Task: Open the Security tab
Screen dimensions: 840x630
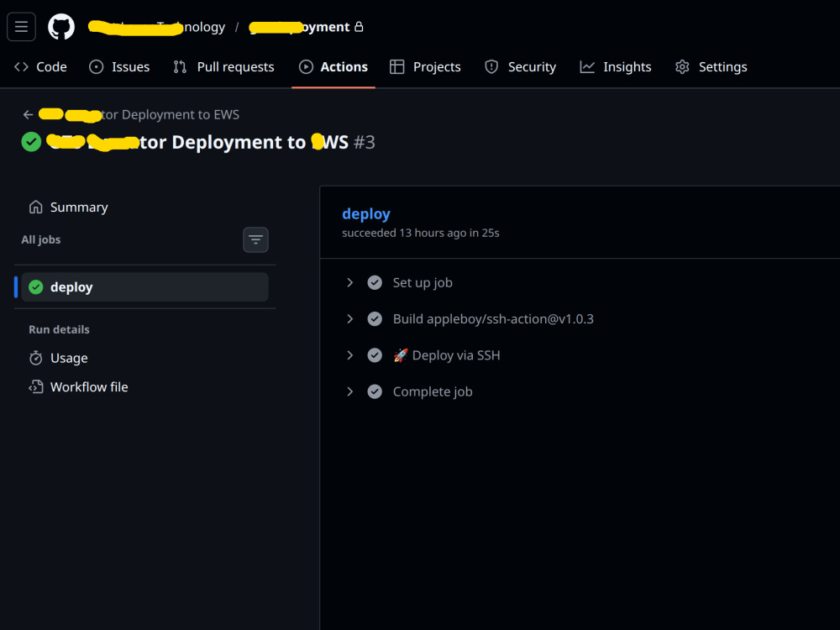Action: click(x=521, y=67)
